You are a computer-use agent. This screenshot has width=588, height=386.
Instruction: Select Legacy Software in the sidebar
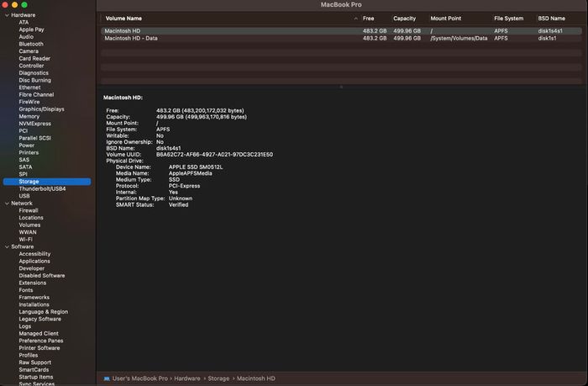39,320
